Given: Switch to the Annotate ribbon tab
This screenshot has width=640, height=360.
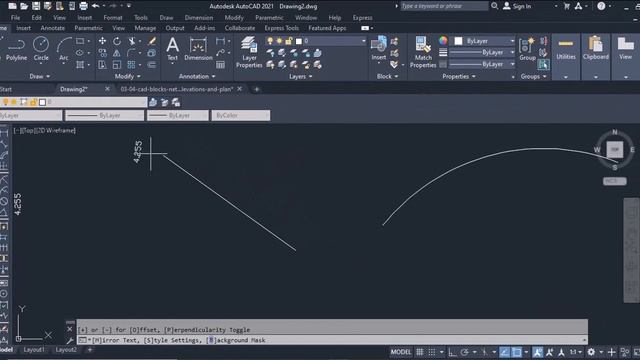Looking at the screenshot, I should (53, 28).
